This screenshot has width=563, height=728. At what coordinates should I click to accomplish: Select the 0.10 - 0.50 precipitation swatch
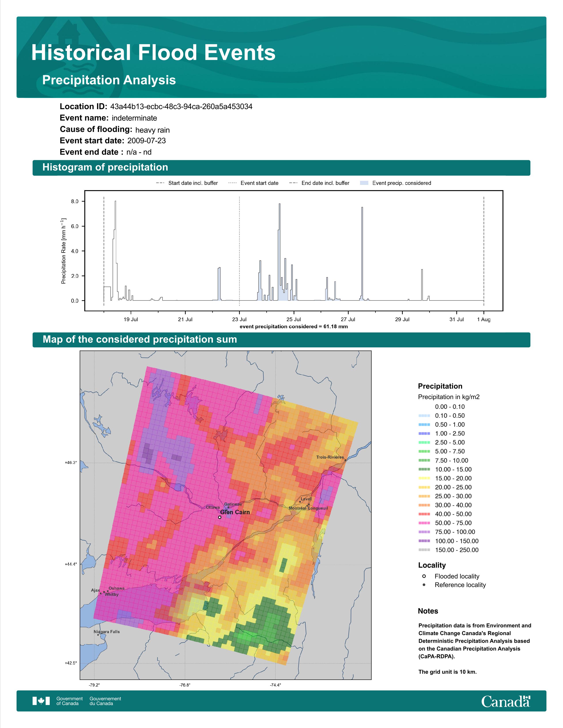tap(424, 416)
